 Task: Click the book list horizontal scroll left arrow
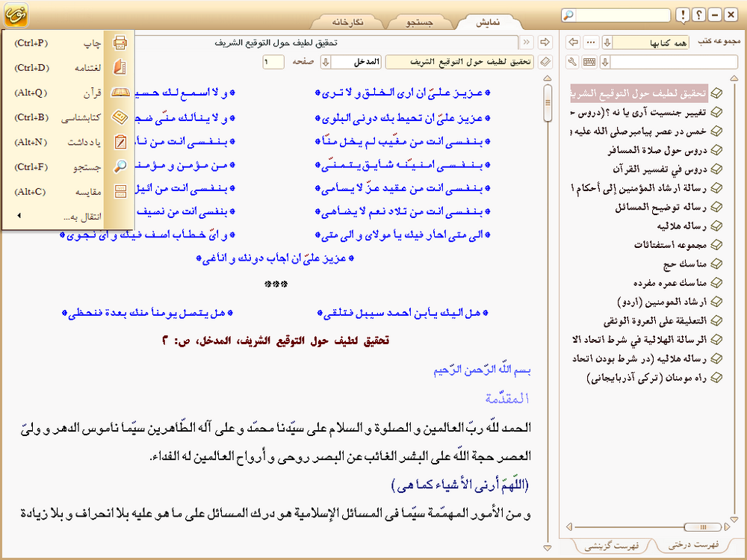pos(568,526)
